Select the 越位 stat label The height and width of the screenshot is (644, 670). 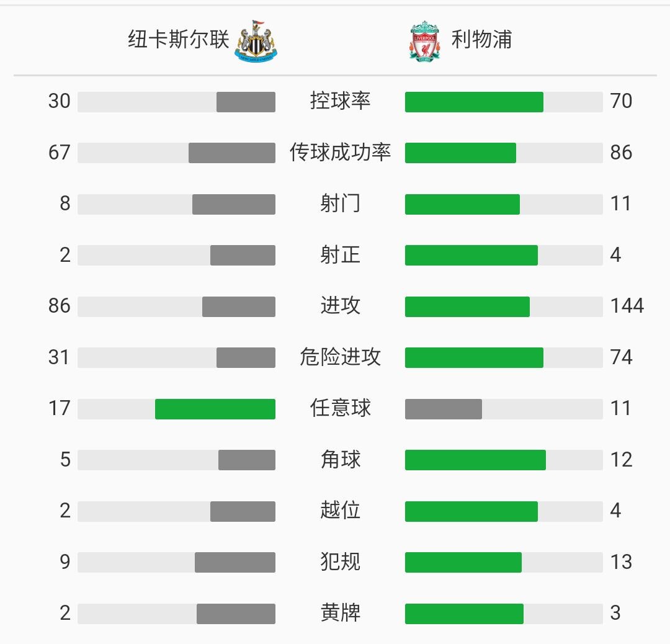(340, 510)
